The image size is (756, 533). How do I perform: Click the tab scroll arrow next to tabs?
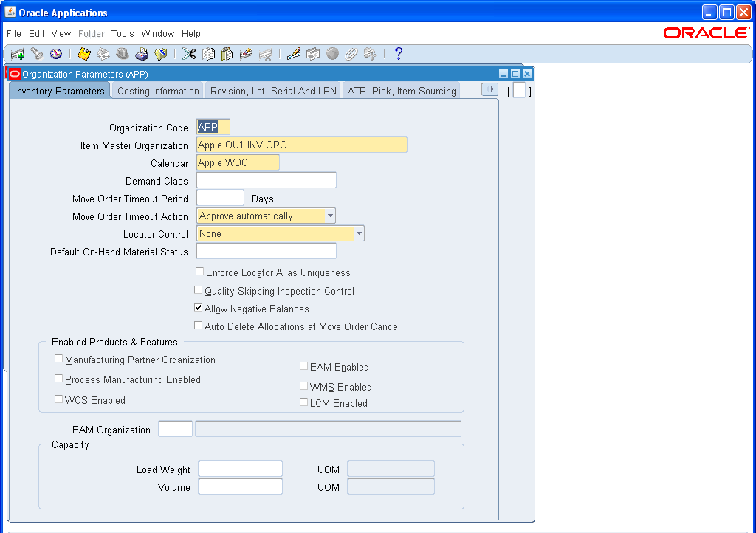click(x=490, y=88)
